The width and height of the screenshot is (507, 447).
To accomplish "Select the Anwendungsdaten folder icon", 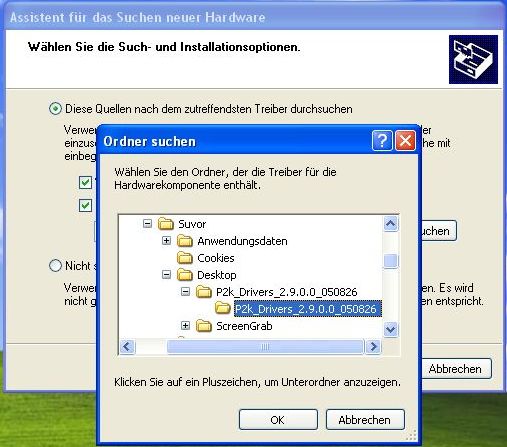I will click(185, 241).
